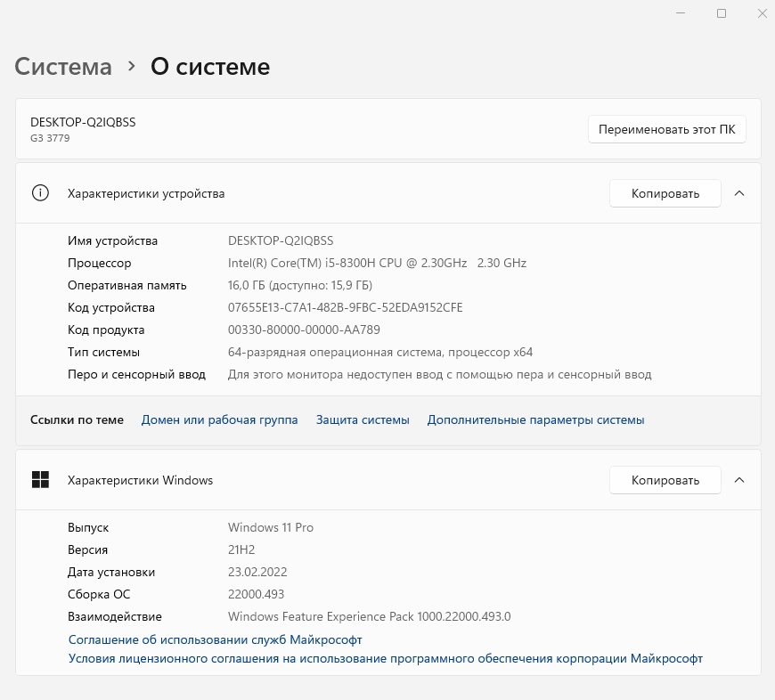Click the Тип системы label

[x=104, y=352]
